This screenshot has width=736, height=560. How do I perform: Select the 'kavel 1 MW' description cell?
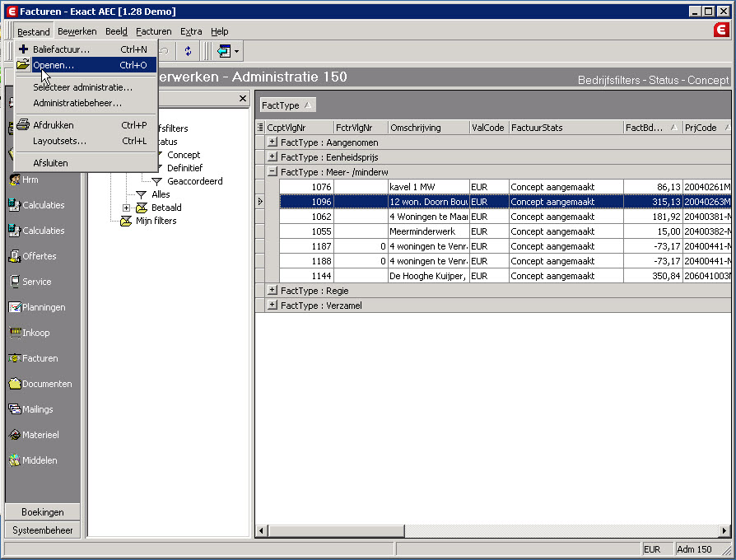(429, 187)
